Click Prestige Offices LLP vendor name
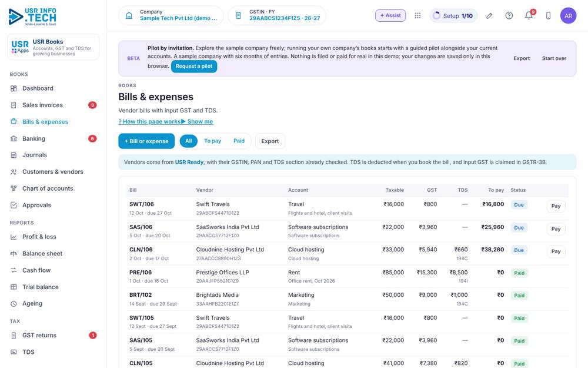 click(222, 273)
